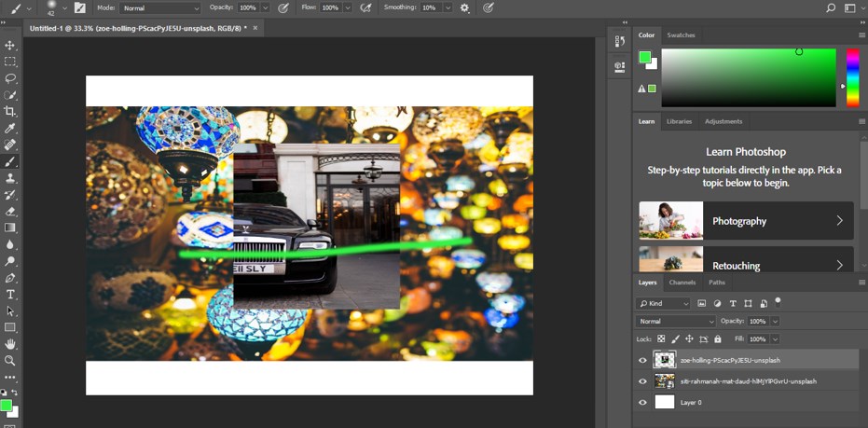
Task: Filter layers for pixel layers
Action: click(x=701, y=303)
